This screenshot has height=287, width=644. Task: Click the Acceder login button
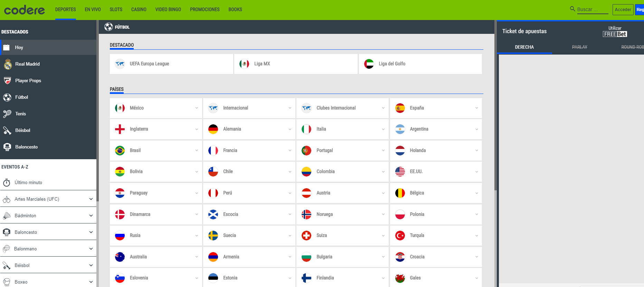(623, 10)
